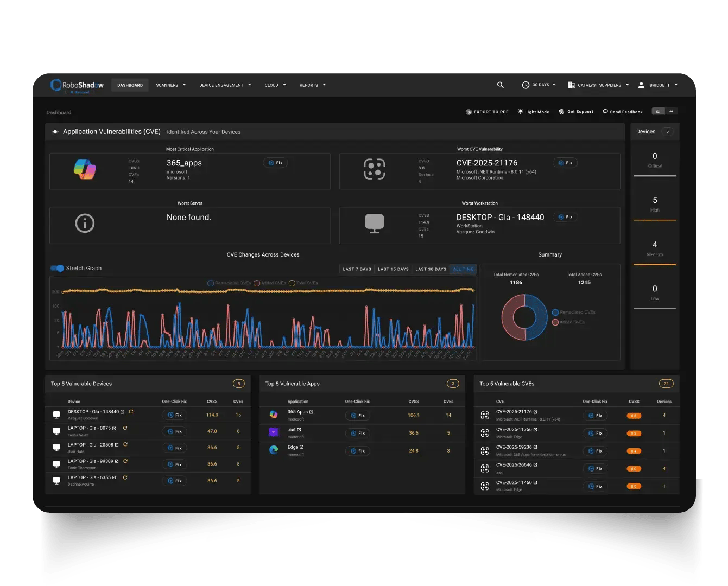The height and width of the screenshot is (586, 728).
Task: Open the search icon in the top bar
Action: click(x=500, y=85)
